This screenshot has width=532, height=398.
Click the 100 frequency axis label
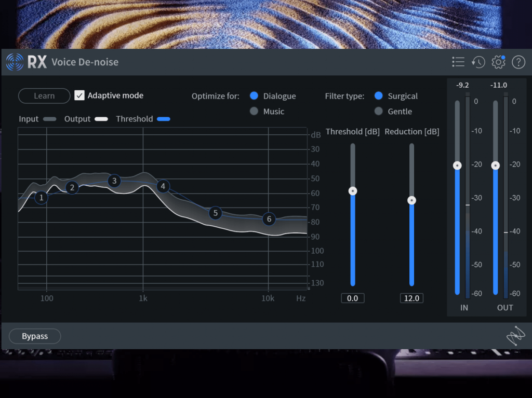(47, 298)
